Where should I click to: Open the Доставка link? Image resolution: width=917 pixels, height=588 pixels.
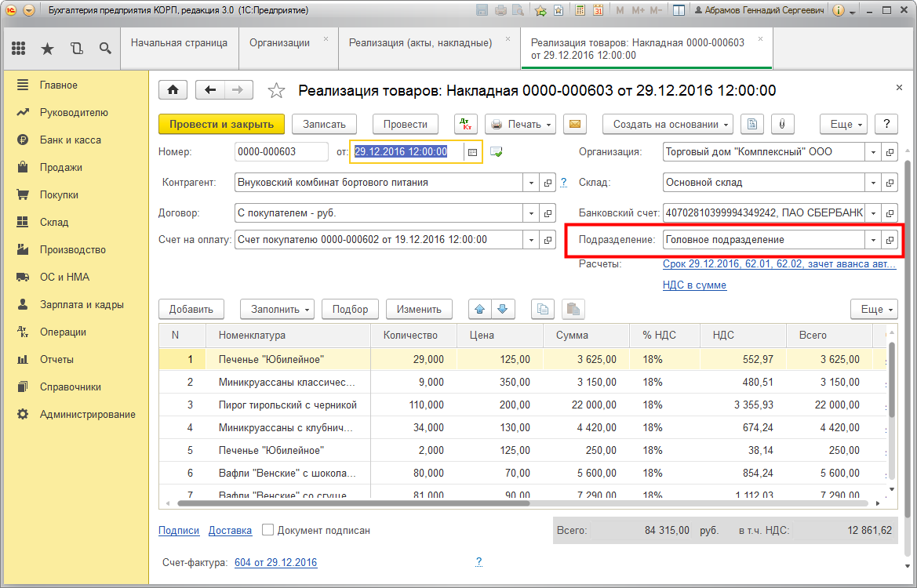[230, 530]
